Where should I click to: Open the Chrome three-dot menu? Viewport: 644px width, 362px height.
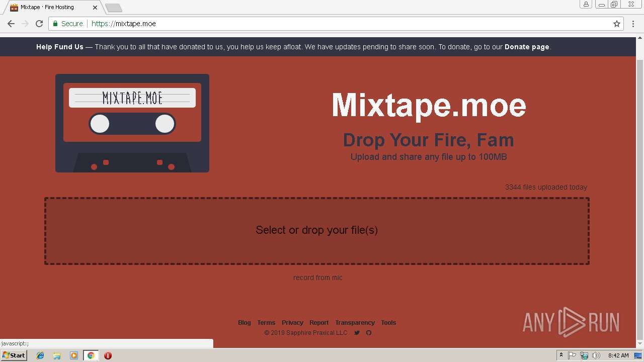tap(633, 24)
